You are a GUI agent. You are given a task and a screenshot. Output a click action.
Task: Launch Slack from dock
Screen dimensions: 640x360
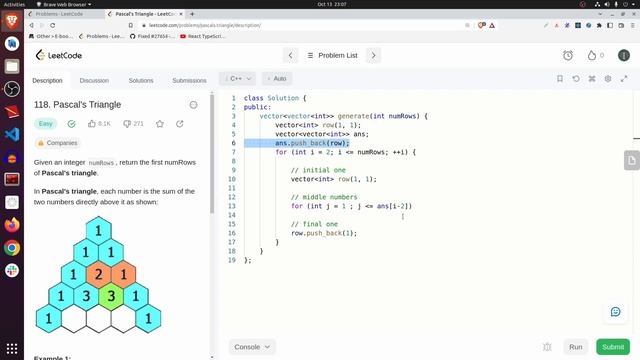click(x=12, y=270)
